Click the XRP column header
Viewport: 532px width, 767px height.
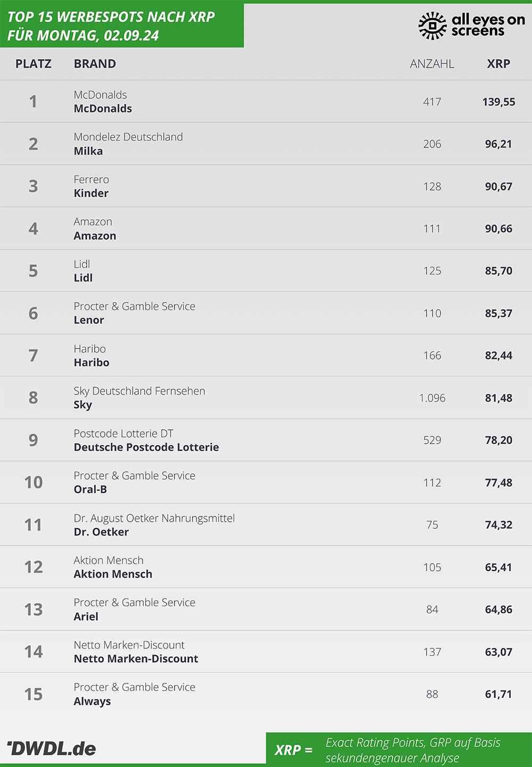tap(498, 64)
